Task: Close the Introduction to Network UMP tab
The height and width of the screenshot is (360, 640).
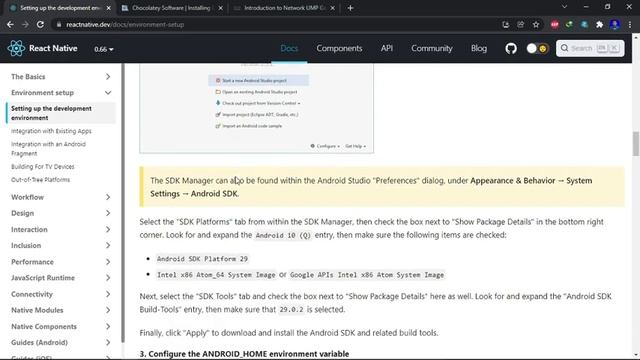Action: (x=332, y=8)
